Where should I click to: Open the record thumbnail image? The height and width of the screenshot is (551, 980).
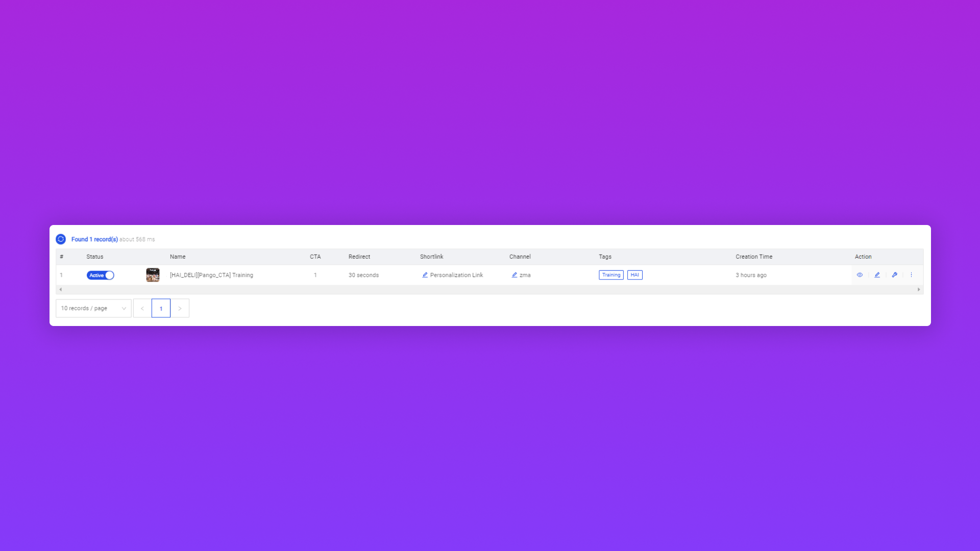pyautogui.click(x=153, y=275)
